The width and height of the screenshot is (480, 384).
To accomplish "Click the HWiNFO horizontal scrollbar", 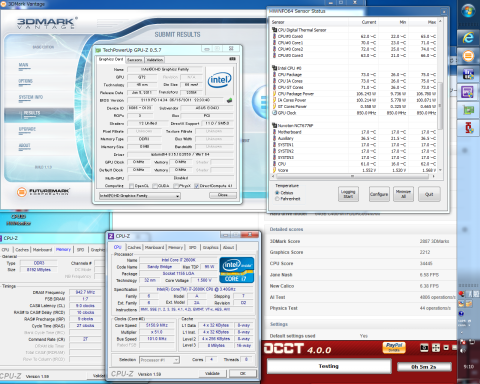I will pyautogui.click(x=352, y=176).
